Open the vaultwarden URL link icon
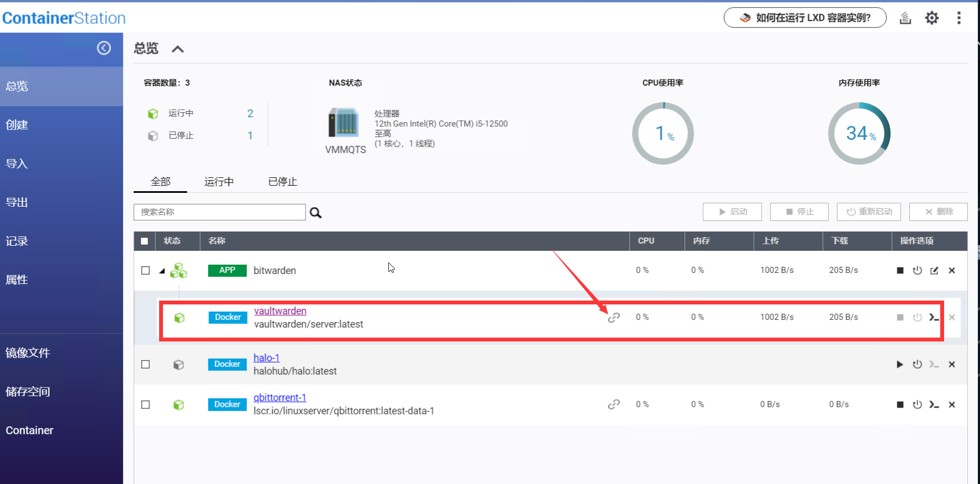980x484 pixels. (x=614, y=318)
